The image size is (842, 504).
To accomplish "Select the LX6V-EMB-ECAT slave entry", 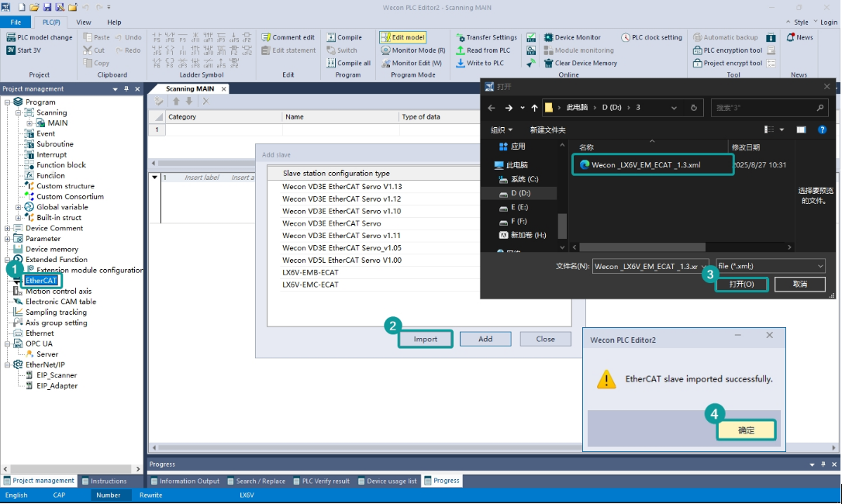I will tap(310, 272).
